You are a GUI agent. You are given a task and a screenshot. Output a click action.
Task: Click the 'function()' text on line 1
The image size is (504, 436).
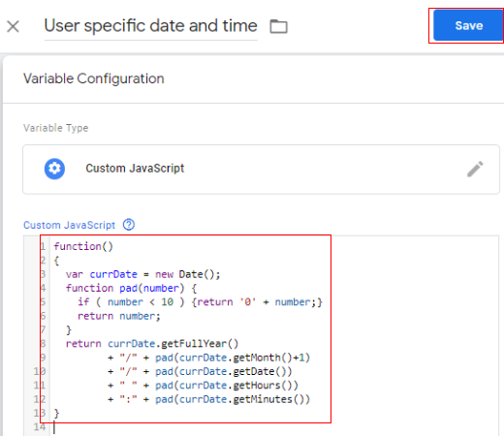[x=83, y=246]
